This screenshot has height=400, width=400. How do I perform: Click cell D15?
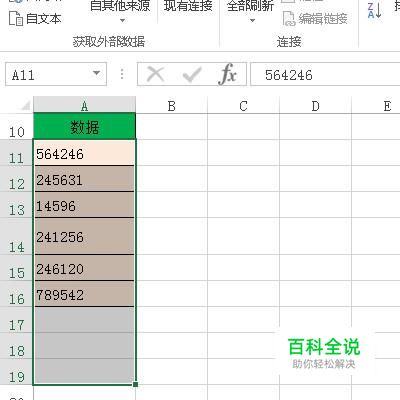click(316, 268)
